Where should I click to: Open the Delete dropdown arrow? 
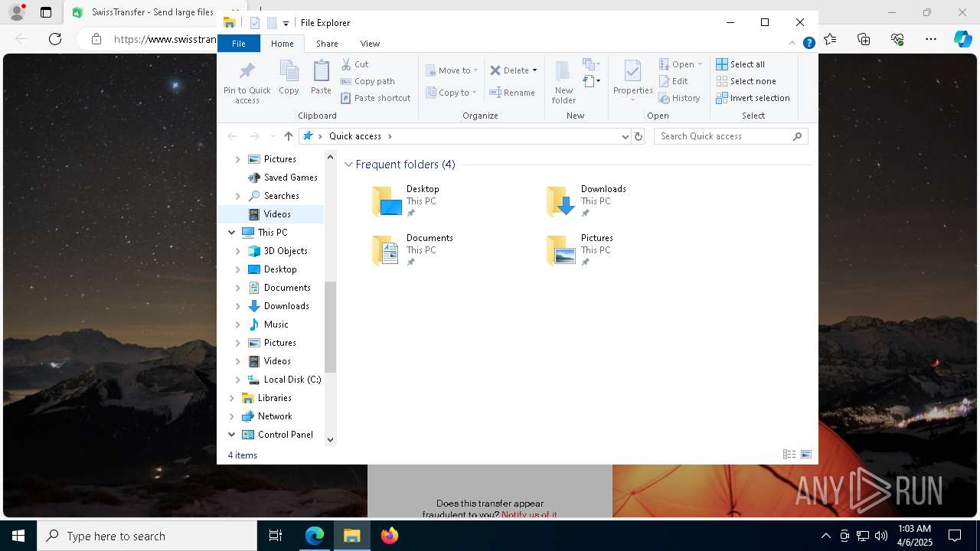pos(534,70)
